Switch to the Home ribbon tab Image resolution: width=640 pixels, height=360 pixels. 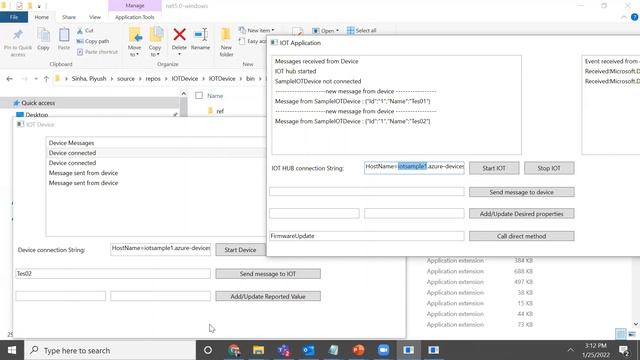tap(42, 17)
